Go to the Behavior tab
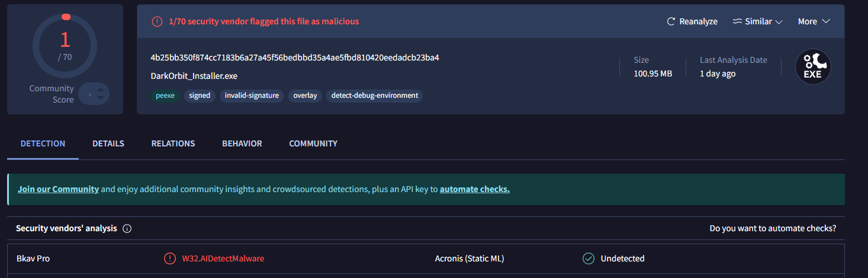The image size is (868, 278). click(242, 143)
